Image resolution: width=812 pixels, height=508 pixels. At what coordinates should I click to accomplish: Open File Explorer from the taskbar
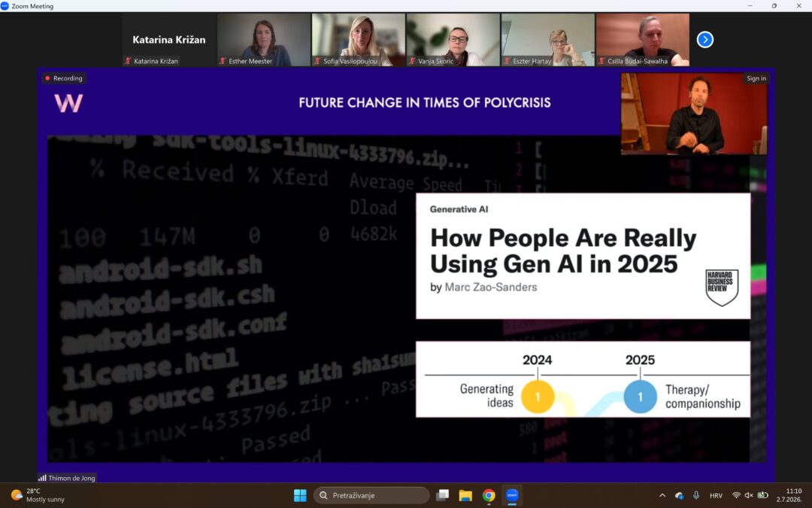point(465,495)
